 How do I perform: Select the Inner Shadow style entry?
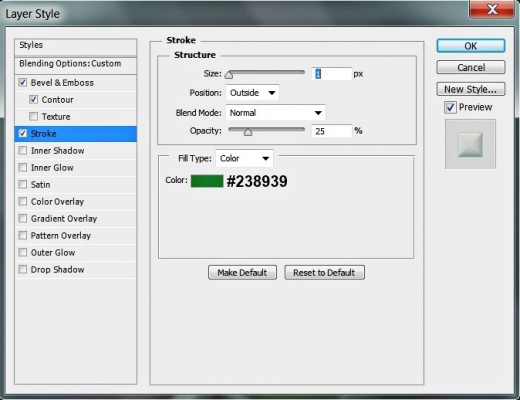click(x=76, y=151)
